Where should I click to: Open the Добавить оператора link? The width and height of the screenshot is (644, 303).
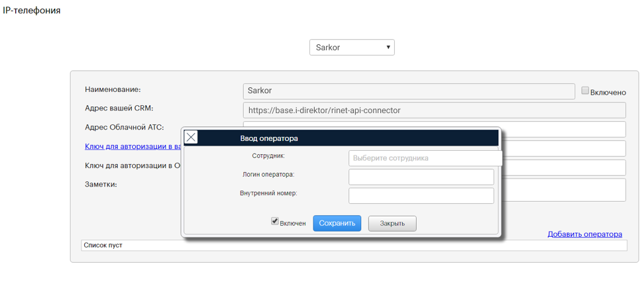584,234
